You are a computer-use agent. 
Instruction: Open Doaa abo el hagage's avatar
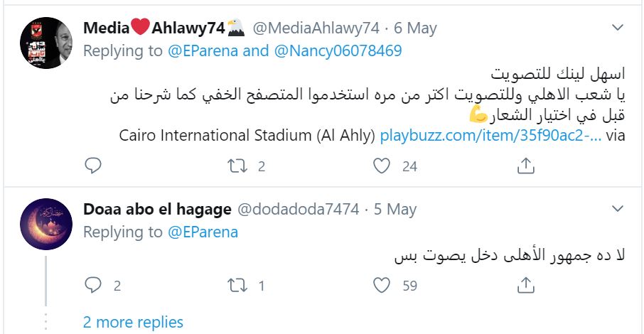point(46,224)
